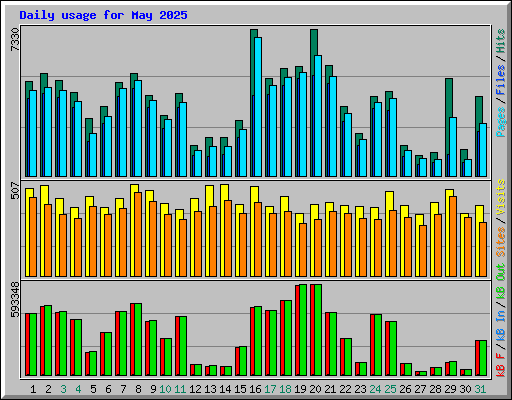Viewport: 512px width, 400px height.
Task: Select green day 25 label on x-axis
Action: (390, 389)
